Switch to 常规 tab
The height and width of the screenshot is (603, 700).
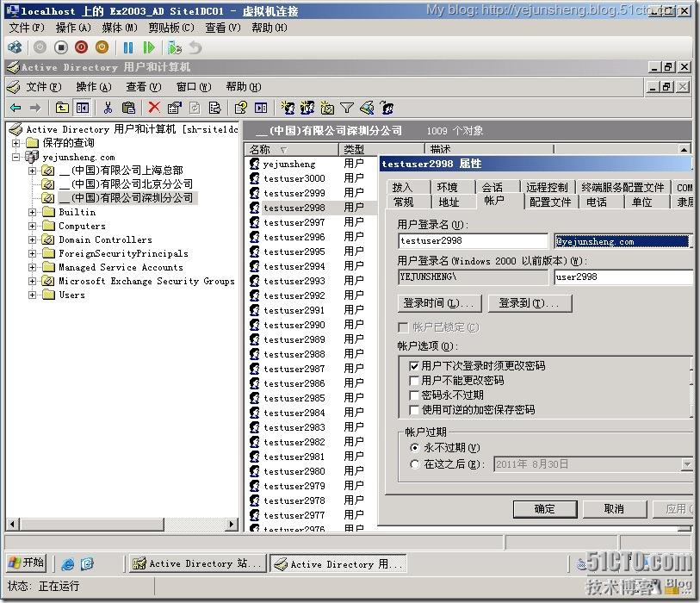coord(404,202)
